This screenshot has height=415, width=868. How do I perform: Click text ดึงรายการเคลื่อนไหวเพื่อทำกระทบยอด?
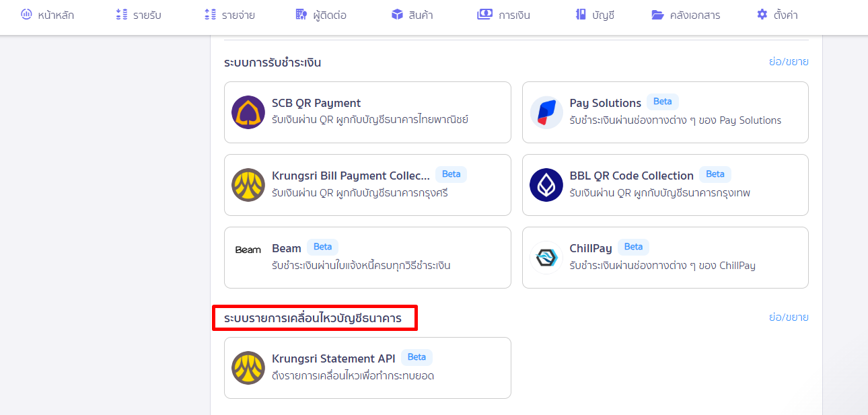coord(353,376)
